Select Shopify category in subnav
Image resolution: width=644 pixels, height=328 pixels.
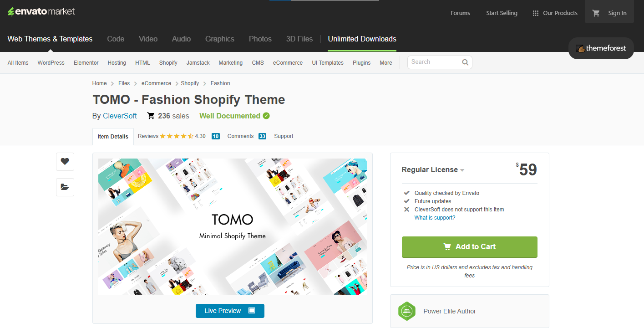[168, 63]
